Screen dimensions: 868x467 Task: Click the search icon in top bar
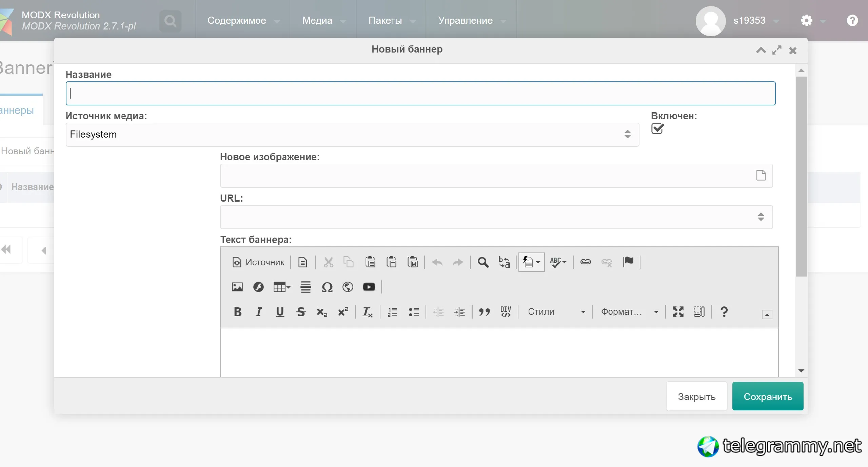pos(170,21)
